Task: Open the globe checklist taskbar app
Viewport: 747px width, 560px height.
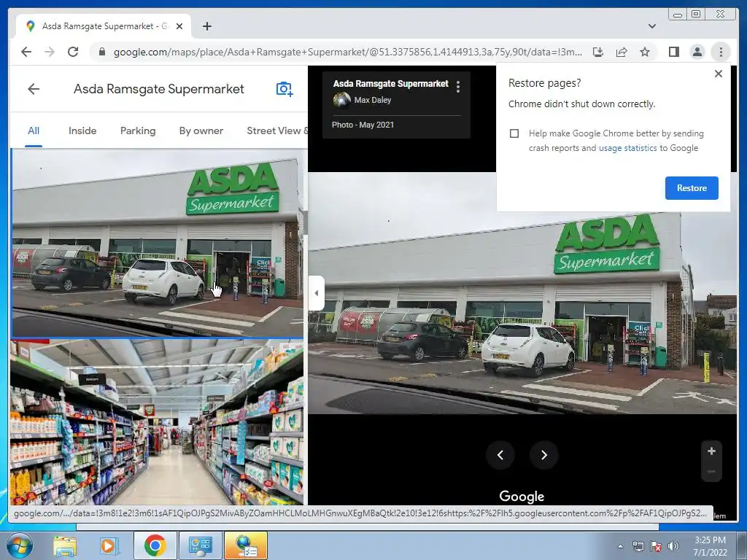Action: tap(246, 545)
